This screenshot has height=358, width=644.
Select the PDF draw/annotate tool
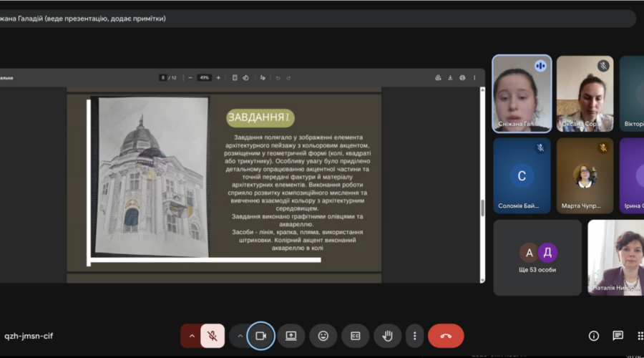(x=263, y=77)
